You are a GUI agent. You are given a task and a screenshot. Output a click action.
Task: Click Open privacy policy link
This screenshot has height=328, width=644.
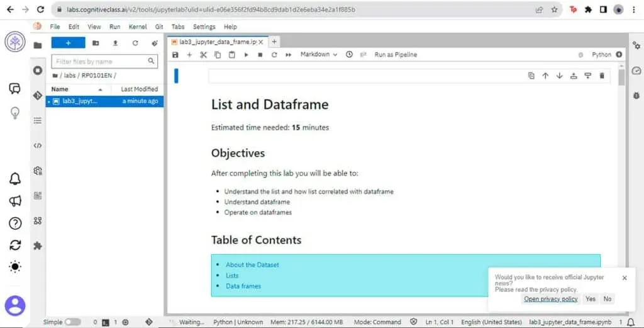550,299
